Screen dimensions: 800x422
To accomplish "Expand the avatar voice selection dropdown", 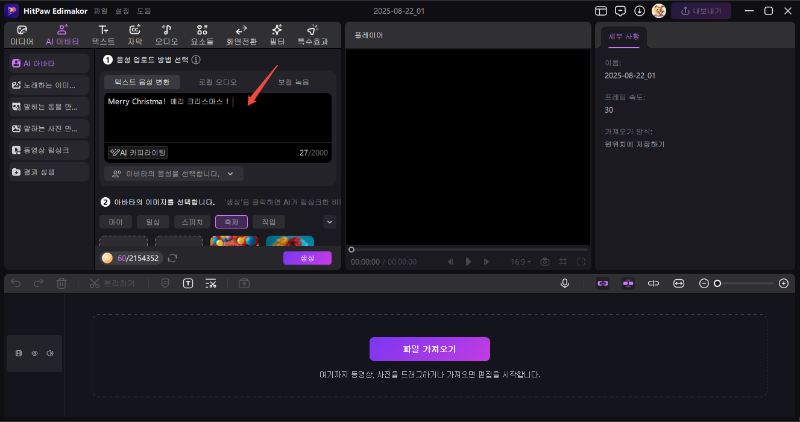I will pyautogui.click(x=173, y=174).
